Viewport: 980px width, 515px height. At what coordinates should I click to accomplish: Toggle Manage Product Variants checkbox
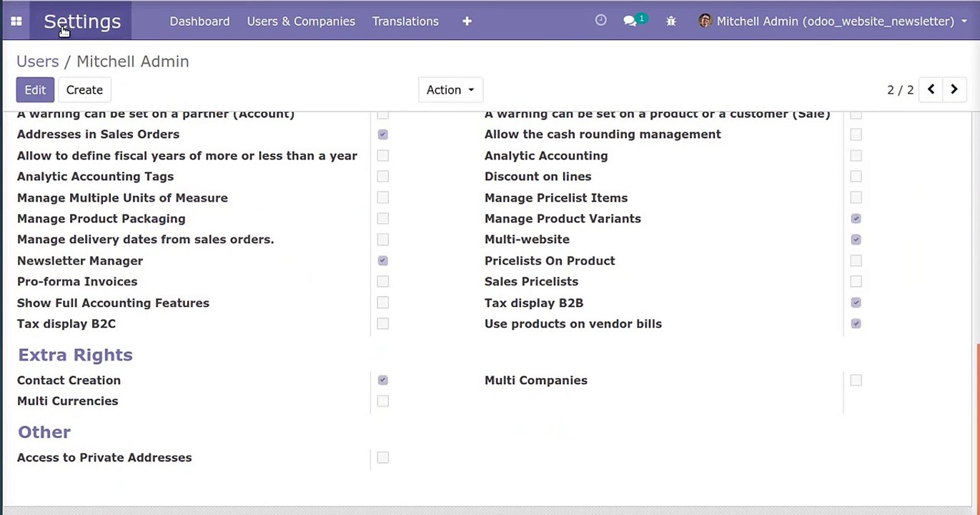pyautogui.click(x=856, y=219)
